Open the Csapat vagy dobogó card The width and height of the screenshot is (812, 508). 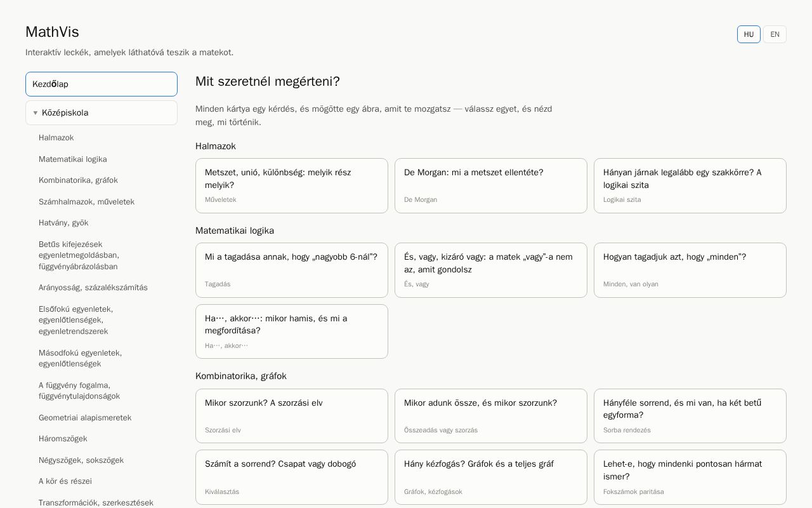pyautogui.click(x=292, y=477)
